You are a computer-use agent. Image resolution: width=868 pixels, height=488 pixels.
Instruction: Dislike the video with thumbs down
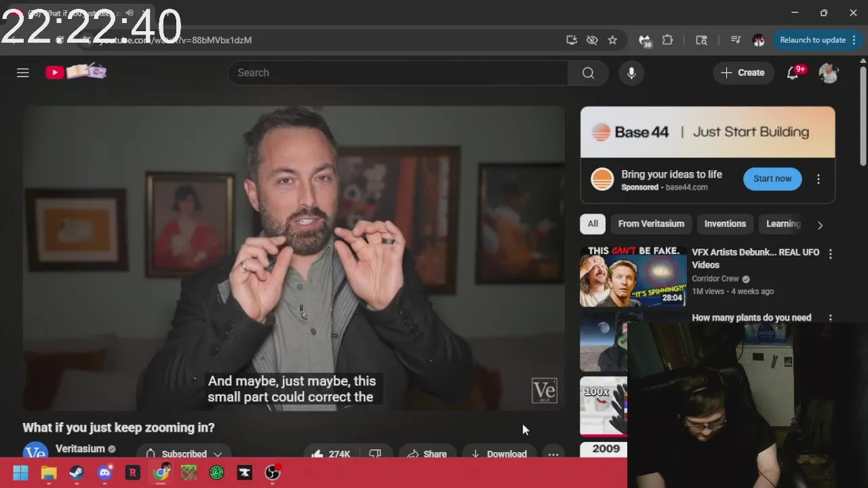click(375, 453)
